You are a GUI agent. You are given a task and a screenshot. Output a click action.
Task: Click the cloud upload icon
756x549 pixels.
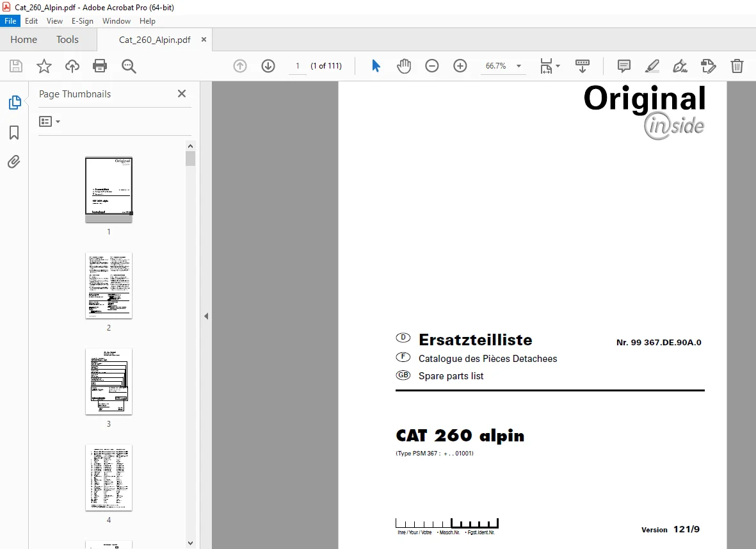coord(72,66)
